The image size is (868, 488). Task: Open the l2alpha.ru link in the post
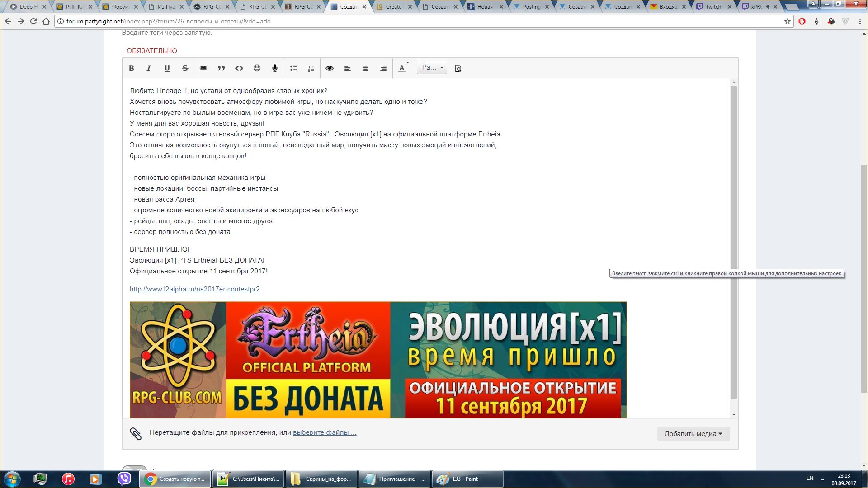[195, 289]
